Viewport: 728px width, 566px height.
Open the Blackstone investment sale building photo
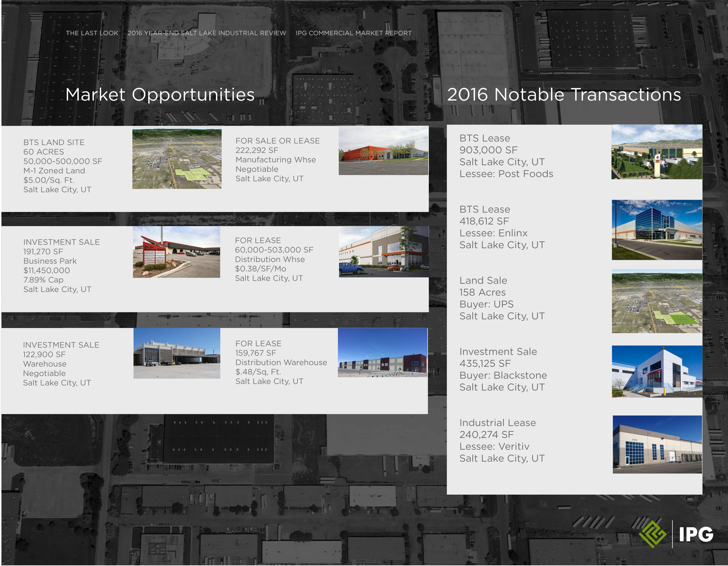(x=657, y=371)
